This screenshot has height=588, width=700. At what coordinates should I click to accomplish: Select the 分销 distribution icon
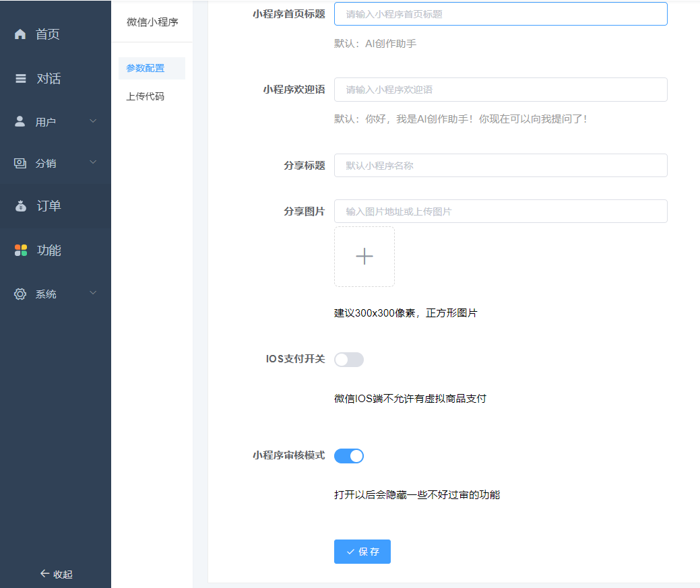coord(19,163)
